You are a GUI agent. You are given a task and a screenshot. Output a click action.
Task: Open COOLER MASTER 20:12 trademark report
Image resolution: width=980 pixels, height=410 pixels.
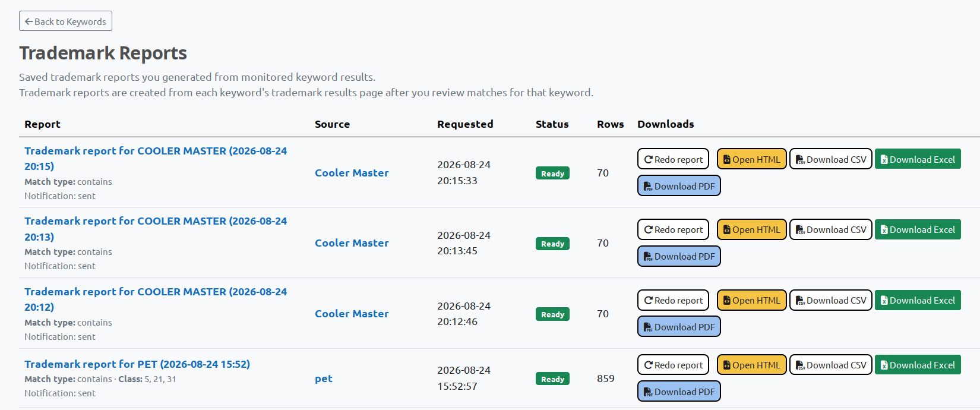pos(156,299)
